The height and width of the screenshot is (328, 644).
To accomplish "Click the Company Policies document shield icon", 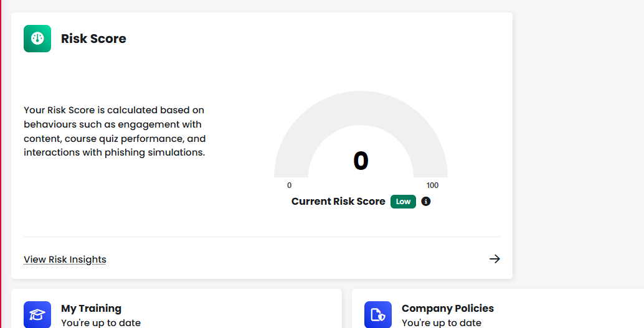I will coord(378,315).
